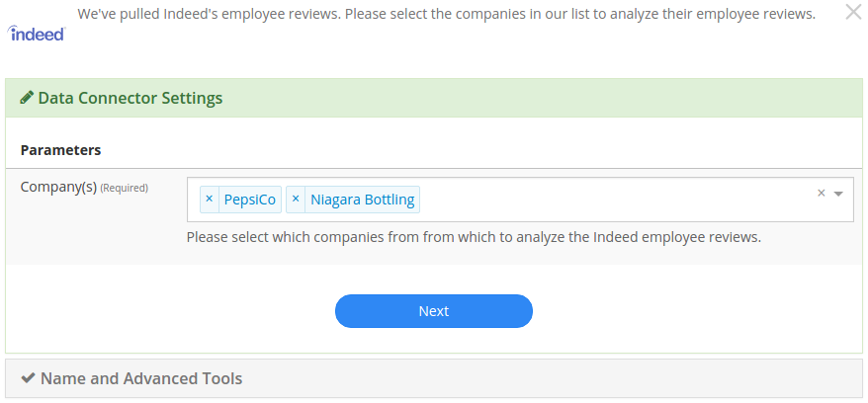This screenshot has width=868, height=403.
Task: Remove the PepsiCo company tag
Action: click(209, 200)
